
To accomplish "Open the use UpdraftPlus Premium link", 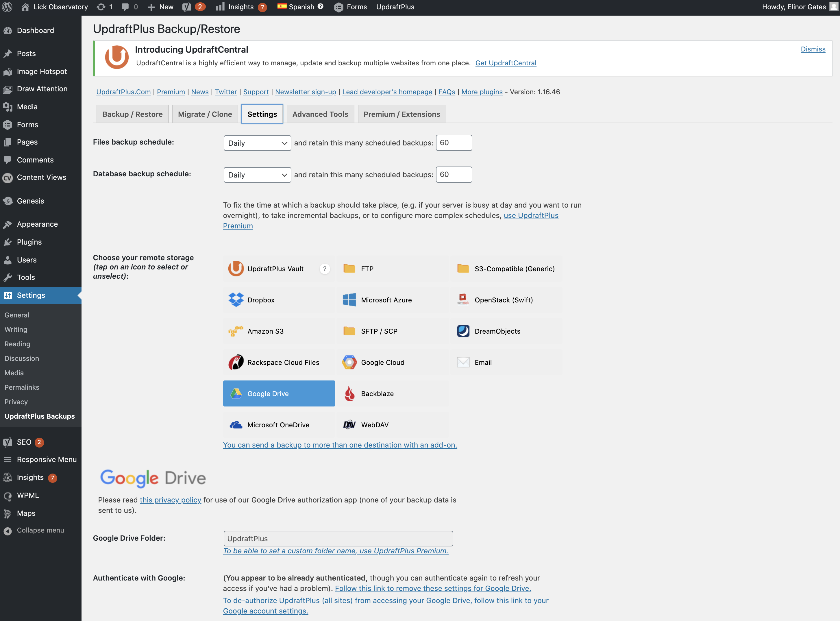I will pos(531,215).
